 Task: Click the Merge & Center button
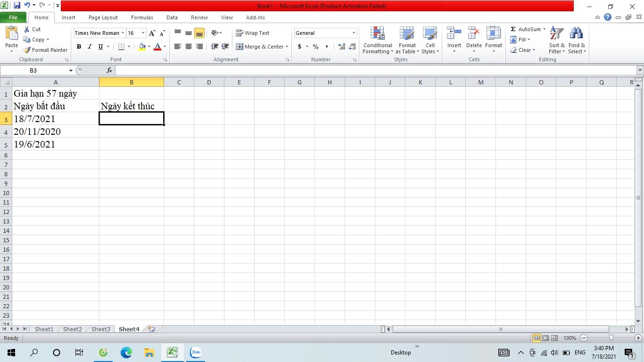[x=259, y=47]
